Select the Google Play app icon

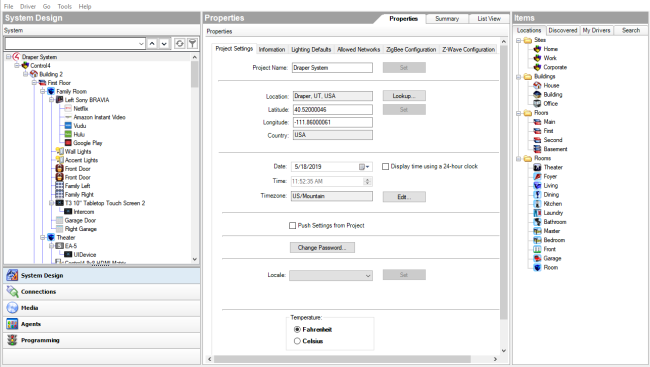point(68,143)
